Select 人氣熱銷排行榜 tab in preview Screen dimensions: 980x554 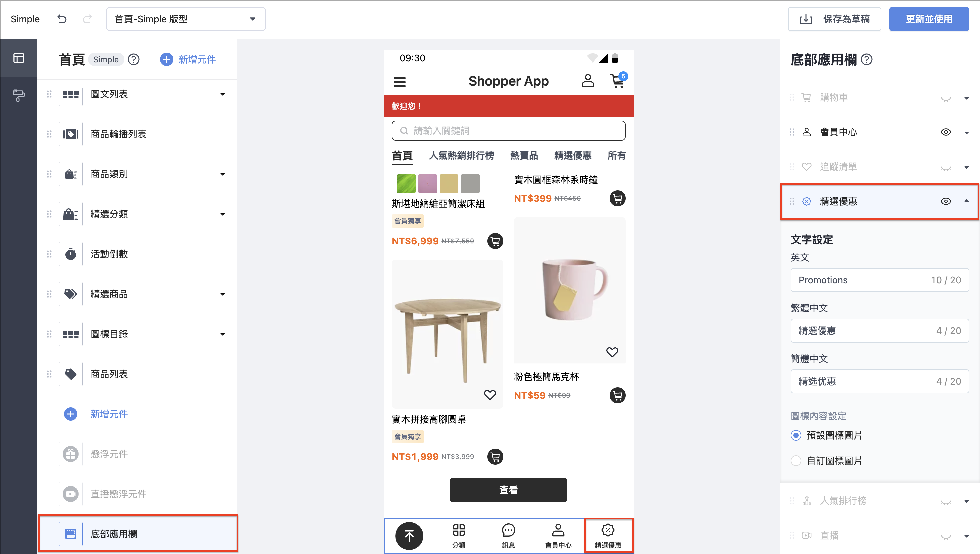[x=461, y=155]
